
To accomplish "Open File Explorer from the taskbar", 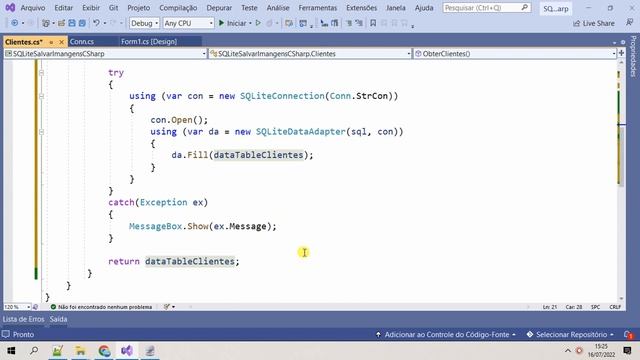I will point(80,351).
